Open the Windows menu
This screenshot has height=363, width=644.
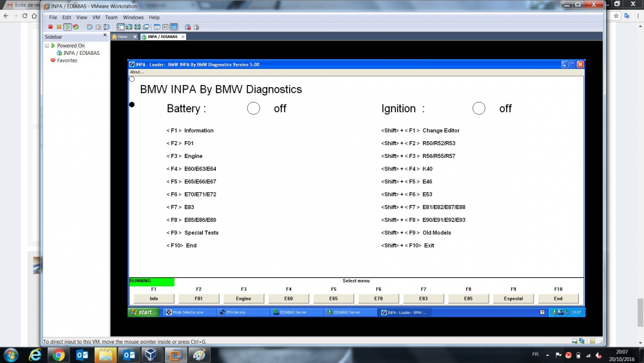tap(133, 17)
